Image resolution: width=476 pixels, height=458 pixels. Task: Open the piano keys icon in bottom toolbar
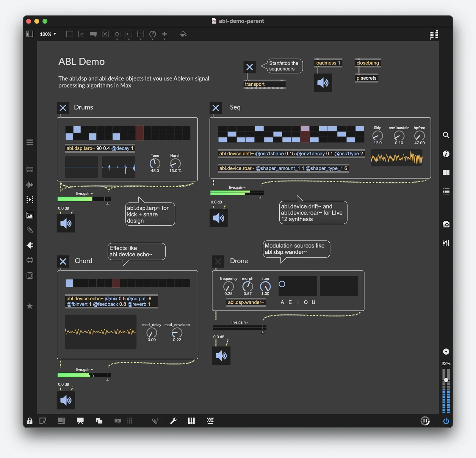(191, 421)
